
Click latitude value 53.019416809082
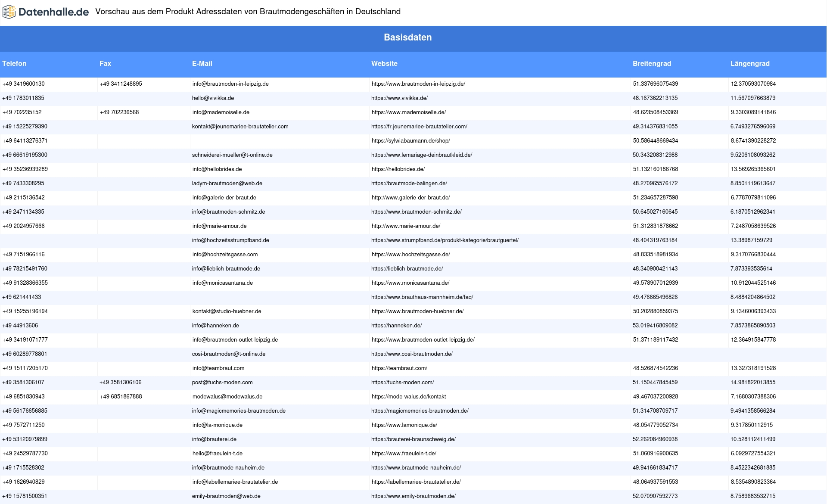pyautogui.click(x=655, y=326)
